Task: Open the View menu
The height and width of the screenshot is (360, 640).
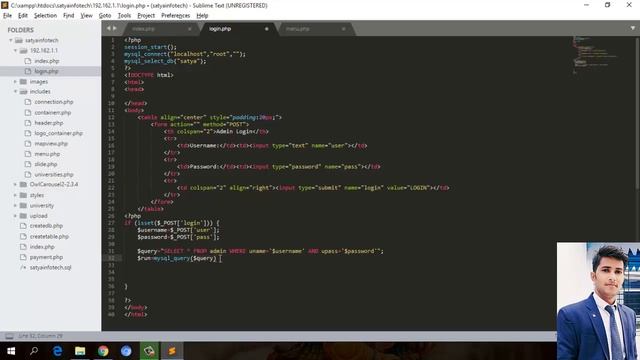Action: 87,16
